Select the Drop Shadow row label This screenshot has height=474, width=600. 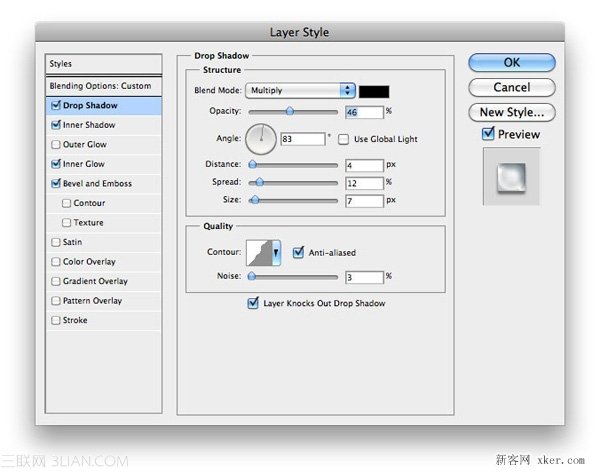click(90, 105)
